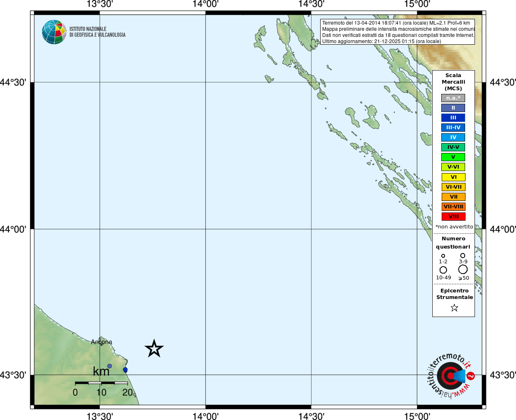Click the 'Terremoto del 13-04-2014' info line
The width and height of the screenshot is (516, 420).
pyautogui.click(x=396, y=23)
